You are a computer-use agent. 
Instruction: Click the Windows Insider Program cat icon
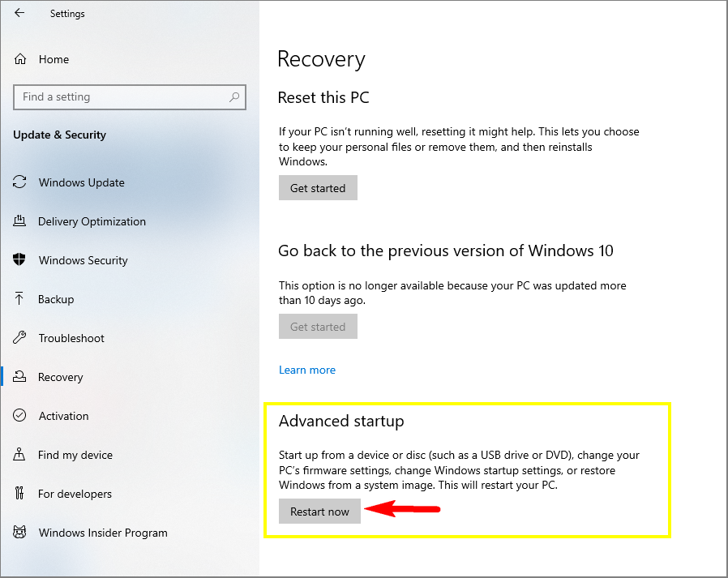(19, 532)
